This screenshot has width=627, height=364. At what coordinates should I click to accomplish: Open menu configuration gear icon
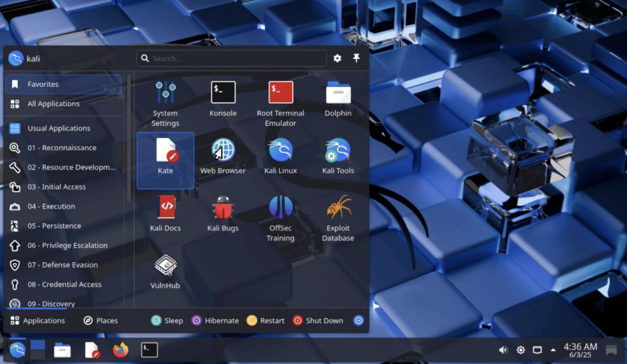[x=338, y=58]
